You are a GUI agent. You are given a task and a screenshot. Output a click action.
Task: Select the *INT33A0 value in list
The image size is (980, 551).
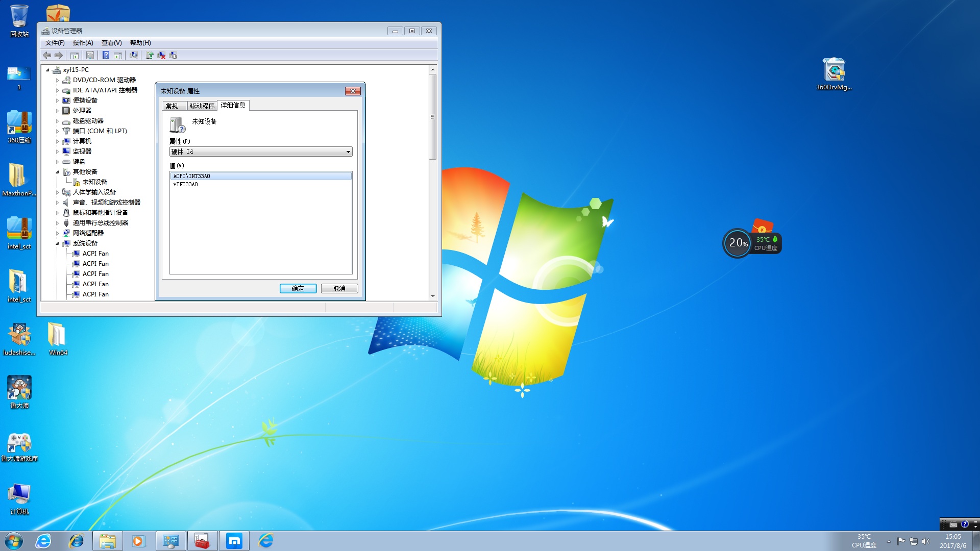pyautogui.click(x=186, y=185)
